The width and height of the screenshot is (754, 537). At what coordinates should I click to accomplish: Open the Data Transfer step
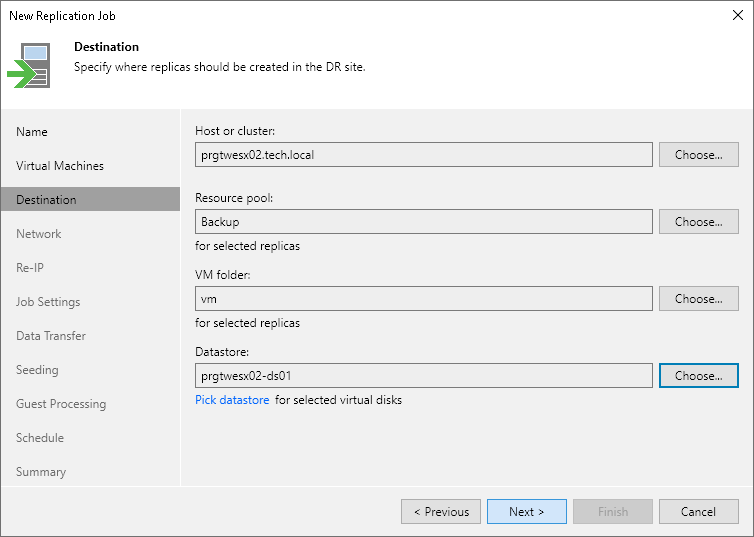coord(51,336)
